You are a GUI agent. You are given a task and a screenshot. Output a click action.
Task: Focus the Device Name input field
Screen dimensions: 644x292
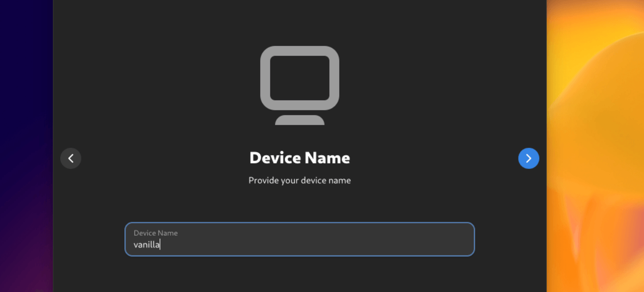(299, 239)
